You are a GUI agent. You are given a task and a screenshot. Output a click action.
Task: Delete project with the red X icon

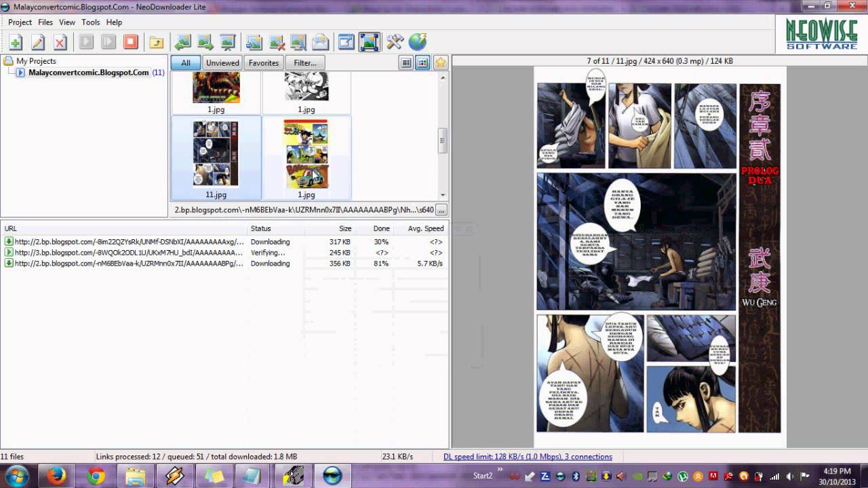click(60, 43)
